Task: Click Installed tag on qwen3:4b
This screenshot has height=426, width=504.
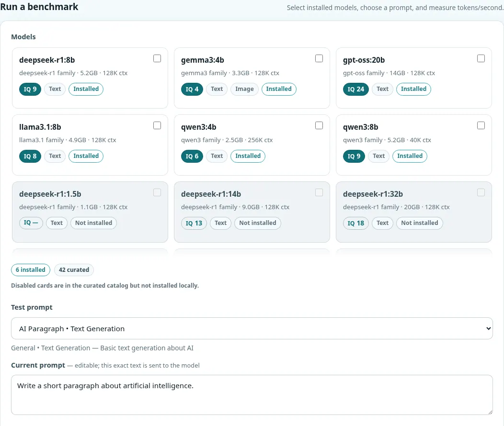Action: point(248,157)
